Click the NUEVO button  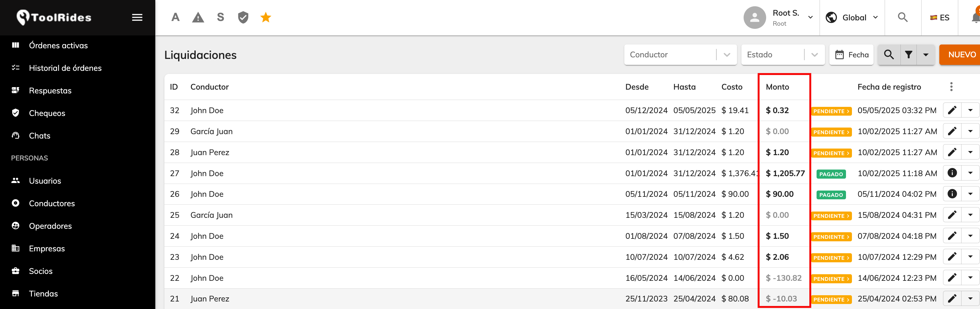(x=960, y=55)
